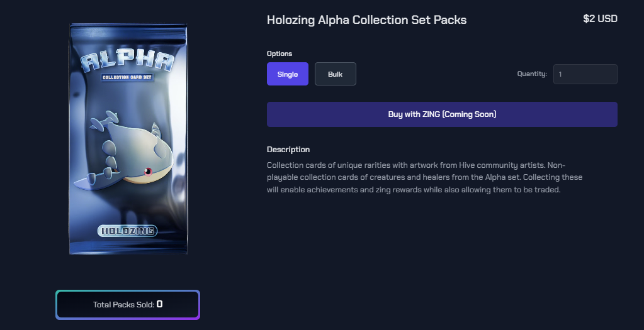Click the ALPHA logo on the pack

(128, 62)
